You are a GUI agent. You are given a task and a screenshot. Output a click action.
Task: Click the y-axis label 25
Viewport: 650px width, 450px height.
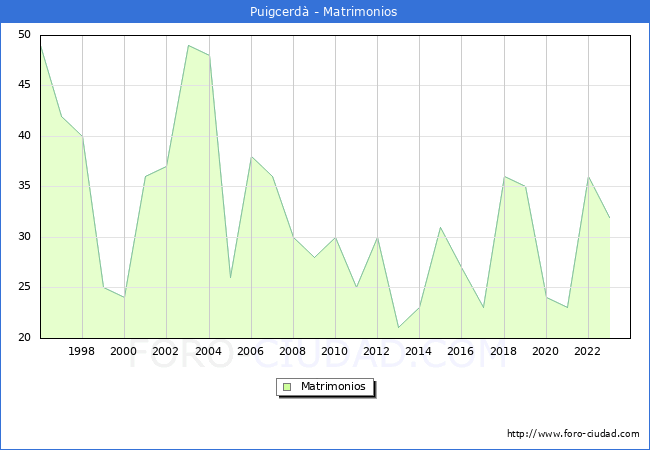coord(24,287)
